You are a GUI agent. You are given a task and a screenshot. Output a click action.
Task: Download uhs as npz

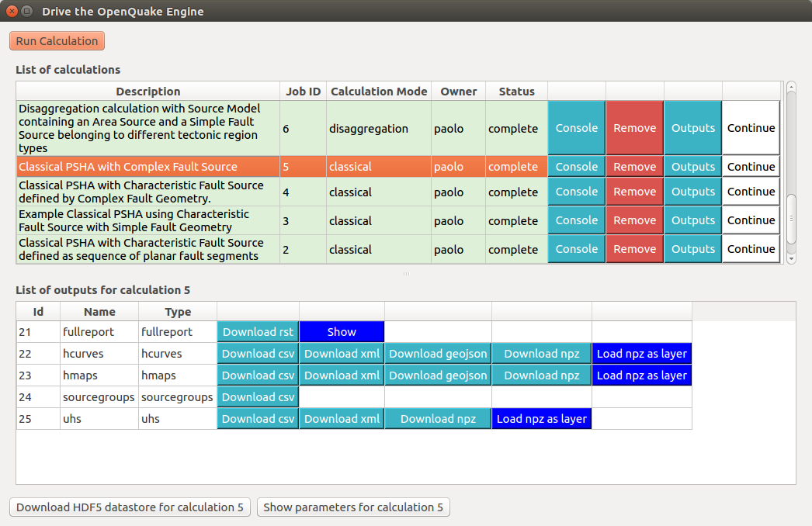tap(438, 418)
